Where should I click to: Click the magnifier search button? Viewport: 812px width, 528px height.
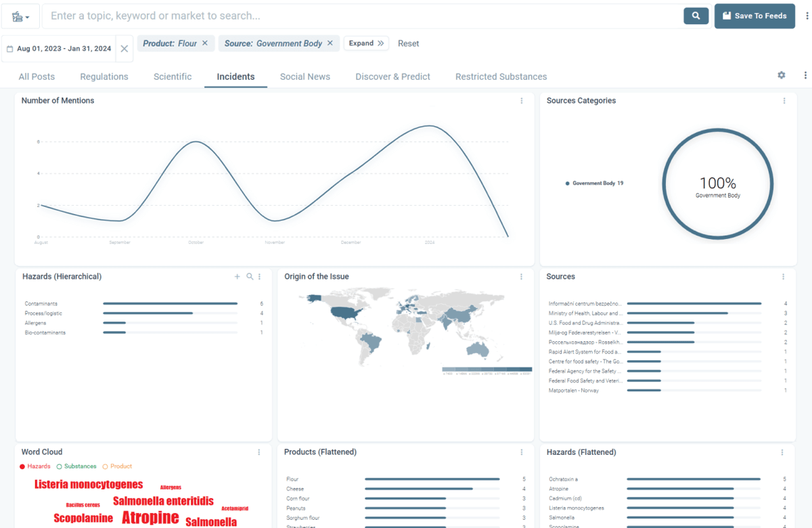tap(696, 16)
